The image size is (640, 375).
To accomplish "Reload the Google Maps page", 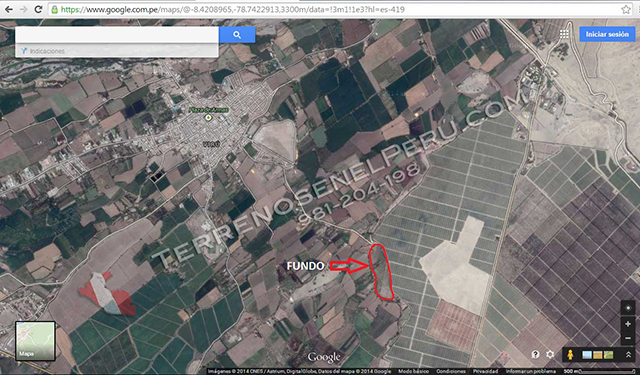I will pyautogui.click(x=38, y=9).
